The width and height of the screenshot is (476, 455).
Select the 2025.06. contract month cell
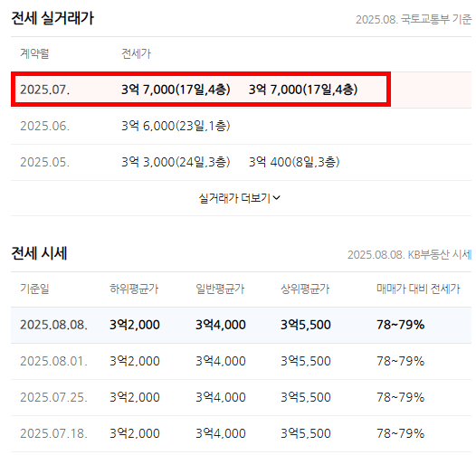[x=45, y=126]
